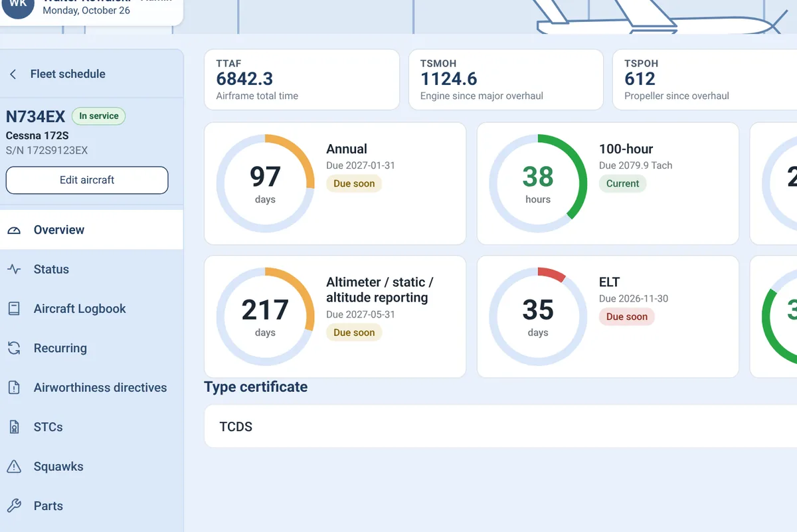
Task: Click the Monday, October 26 date
Action: [x=86, y=11]
